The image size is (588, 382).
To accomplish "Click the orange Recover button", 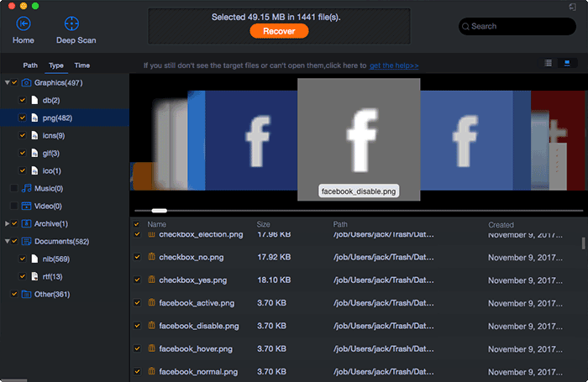I will (280, 31).
